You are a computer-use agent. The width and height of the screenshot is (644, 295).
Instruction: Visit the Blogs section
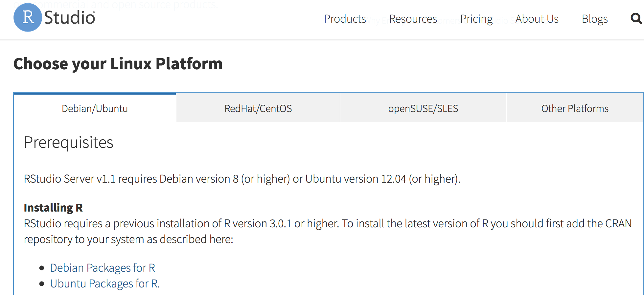tap(595, 19)
